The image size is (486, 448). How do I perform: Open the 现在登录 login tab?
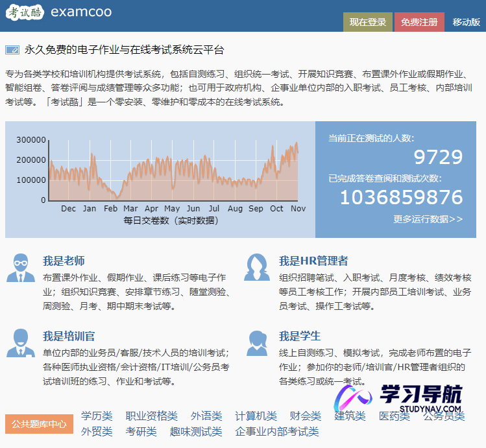367,22
